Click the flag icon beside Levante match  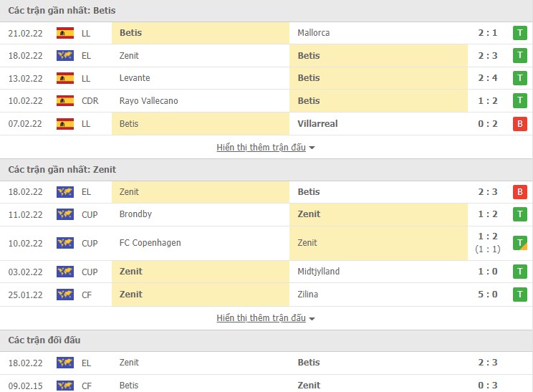point(65,78)
